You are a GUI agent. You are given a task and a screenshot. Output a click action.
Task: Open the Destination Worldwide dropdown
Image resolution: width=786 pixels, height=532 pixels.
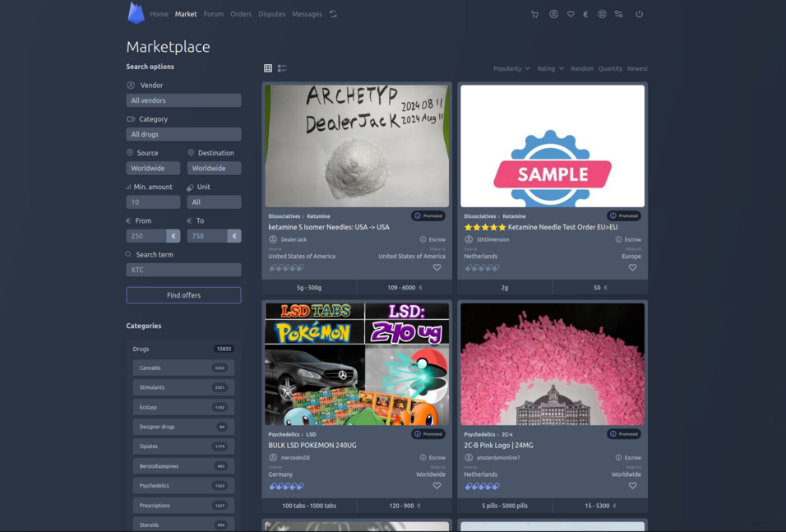pyautogui.click(x=214, y=169)
